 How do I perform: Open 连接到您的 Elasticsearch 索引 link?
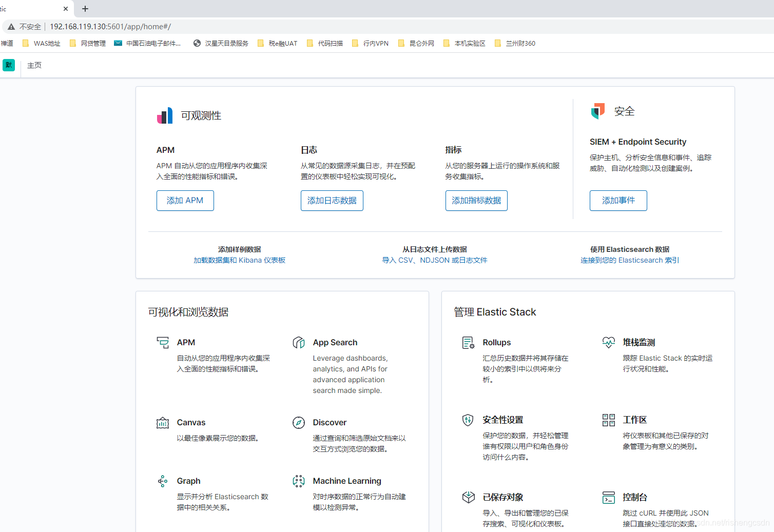coord(630,261)
